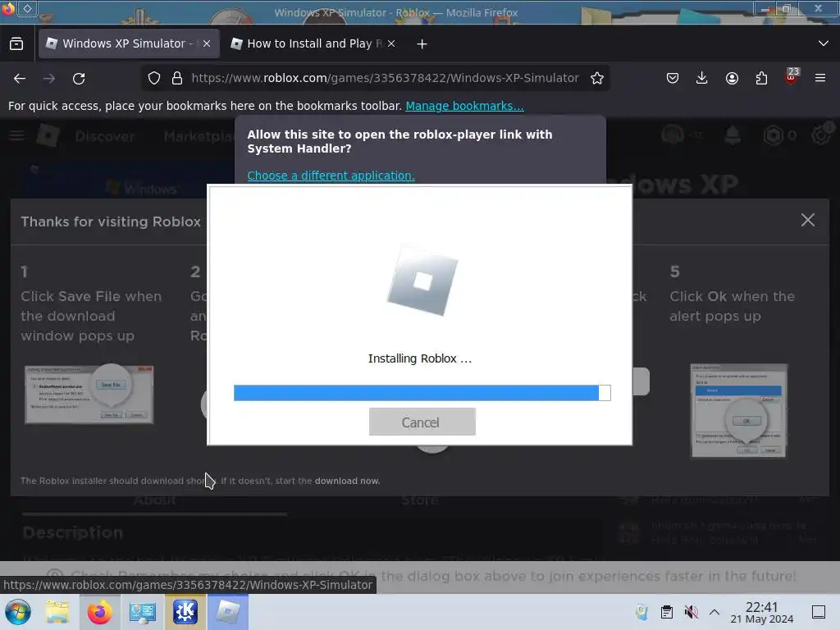Choose a different application link

pyautogui.click(x=331, y=176)
